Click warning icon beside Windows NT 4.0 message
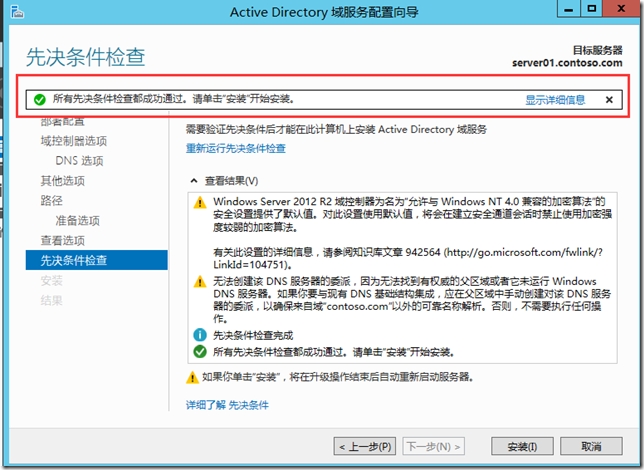Viewport: 644px width, 470px height. [x=200, y=202]
